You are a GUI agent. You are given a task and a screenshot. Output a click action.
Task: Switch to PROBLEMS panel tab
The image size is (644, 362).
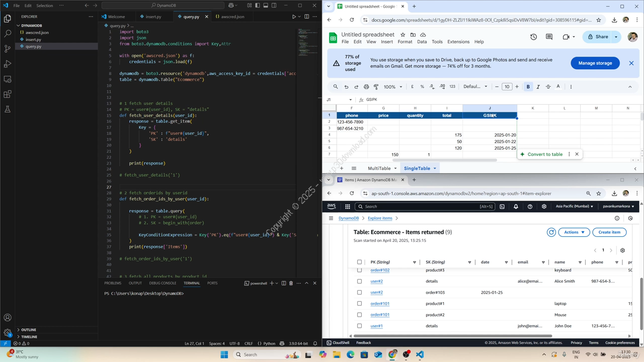click(x=113, y=283)
